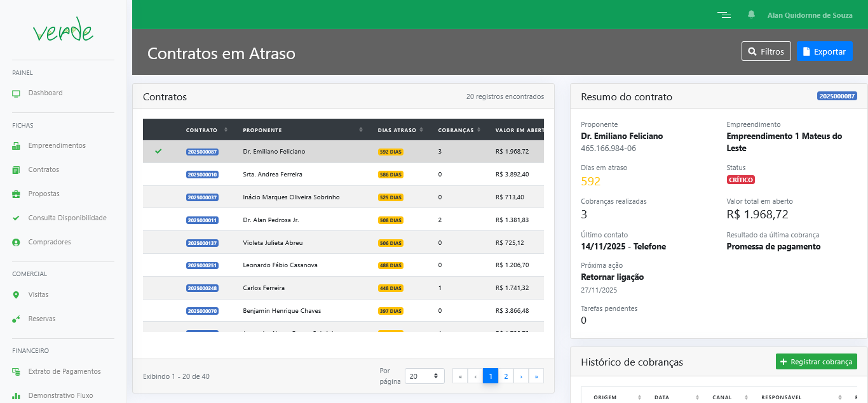Image resolution: width=868 pixels, height=403 pixels.
Task: Click the Compradores user icon
Action: pos(16,242)
